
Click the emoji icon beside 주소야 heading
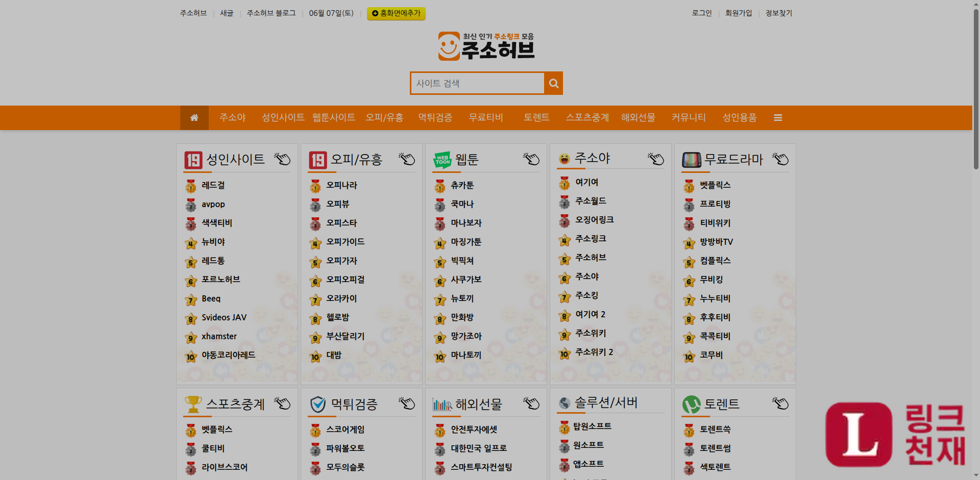point(564,159)
